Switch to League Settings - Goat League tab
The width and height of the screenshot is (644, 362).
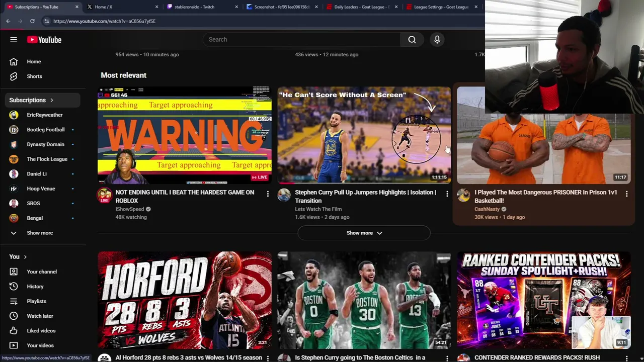click(441, 7)
